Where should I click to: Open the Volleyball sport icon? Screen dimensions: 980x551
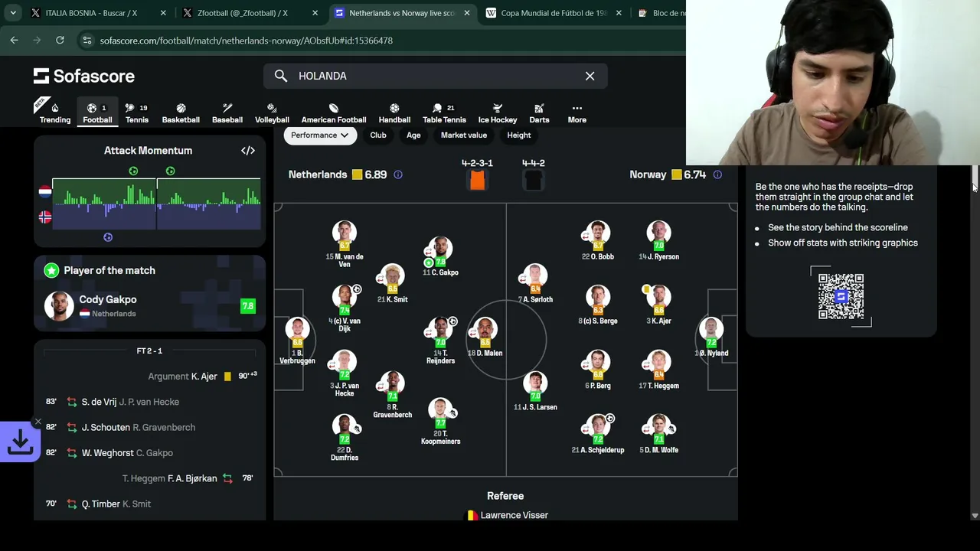click(x=272, y=108)
